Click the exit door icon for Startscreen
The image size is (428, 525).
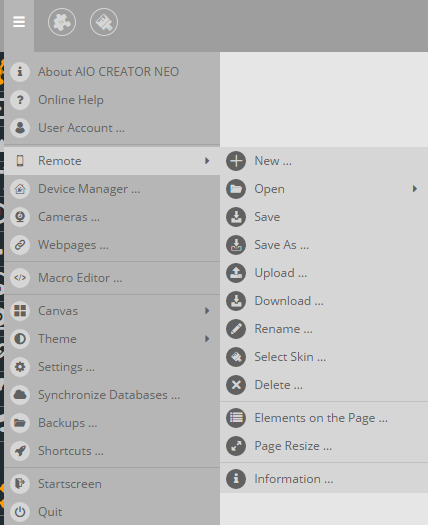[20, 484]
